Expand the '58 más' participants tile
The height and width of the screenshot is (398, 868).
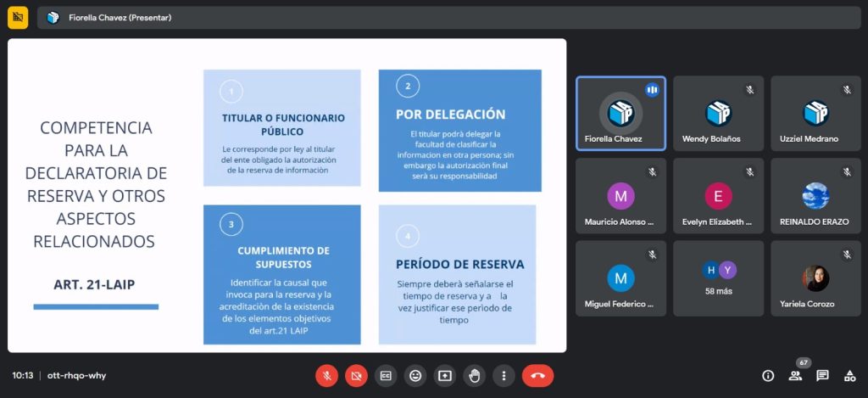coord(718,278)
